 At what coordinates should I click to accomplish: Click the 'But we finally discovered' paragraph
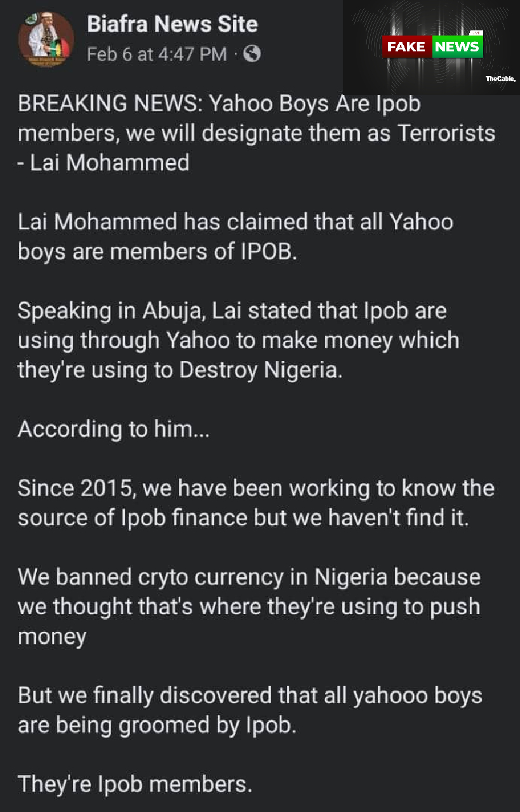pos(250,709)
